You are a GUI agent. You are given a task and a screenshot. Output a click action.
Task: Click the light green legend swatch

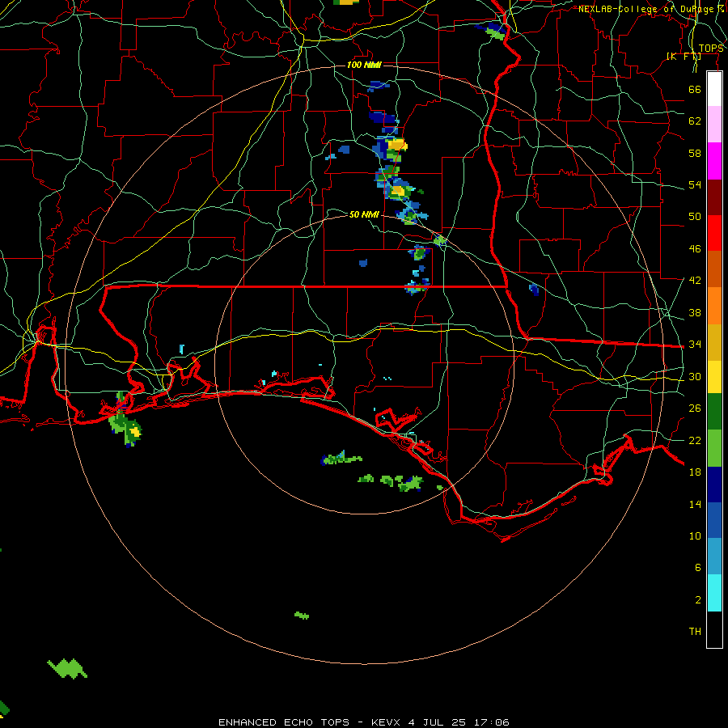(714, 448)
